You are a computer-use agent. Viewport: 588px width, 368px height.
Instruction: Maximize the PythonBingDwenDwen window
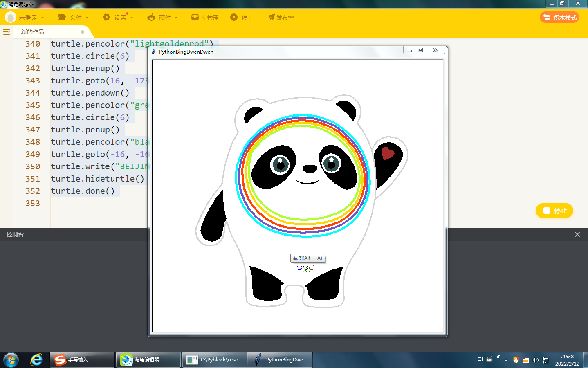pos(420,50)
